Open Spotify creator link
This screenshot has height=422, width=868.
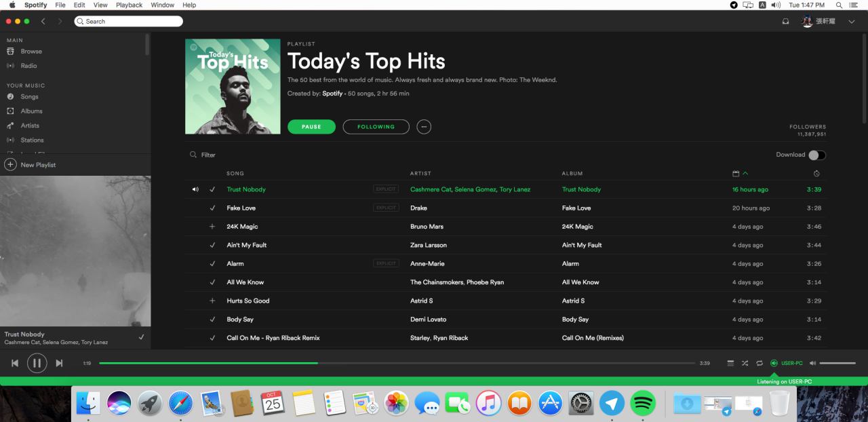click(x=332, y=94)
